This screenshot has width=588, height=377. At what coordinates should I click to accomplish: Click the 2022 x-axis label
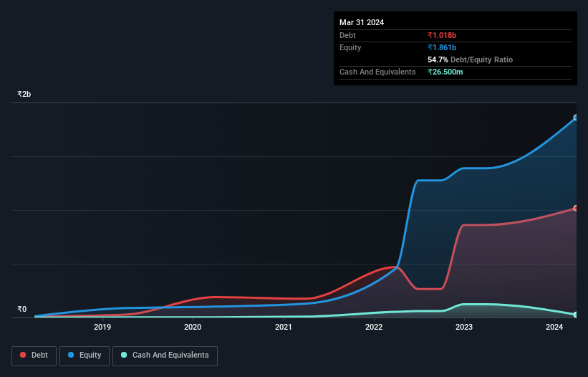pos(374,327)
